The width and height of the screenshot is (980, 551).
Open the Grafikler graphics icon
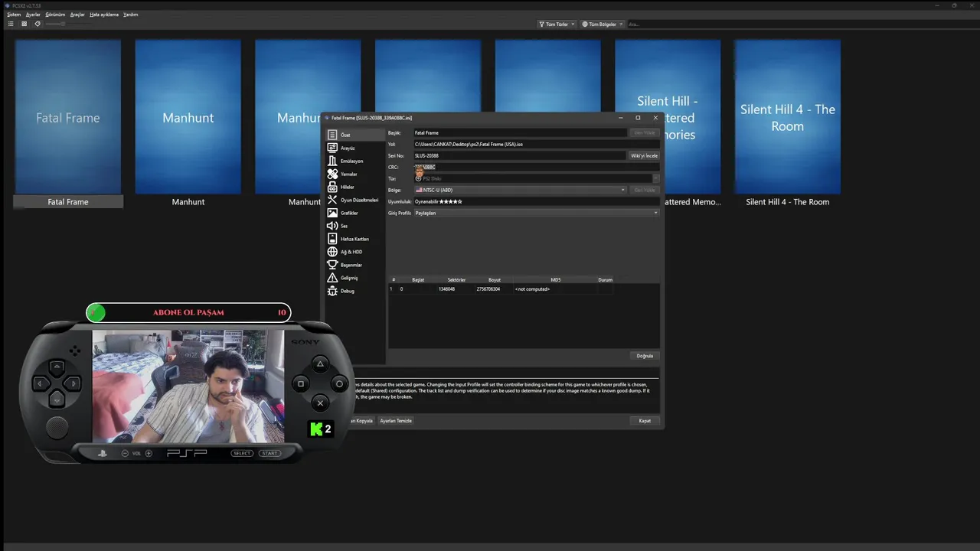pos(332,213)
